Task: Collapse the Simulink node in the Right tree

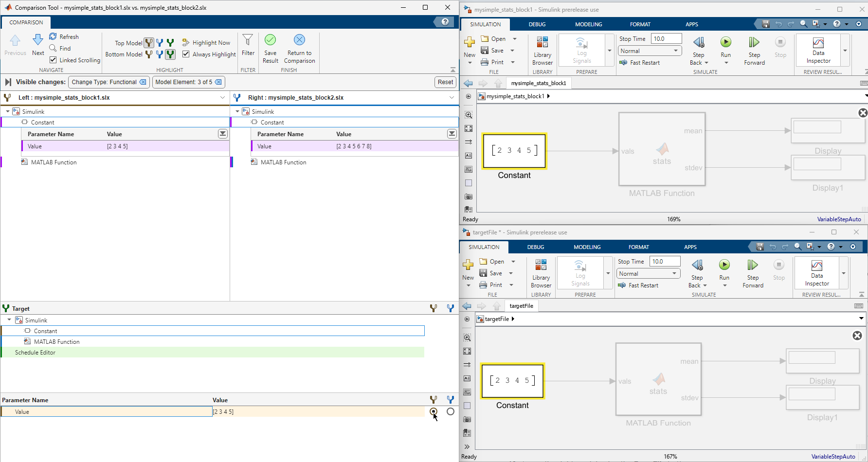Action: (x=237, y=111)
